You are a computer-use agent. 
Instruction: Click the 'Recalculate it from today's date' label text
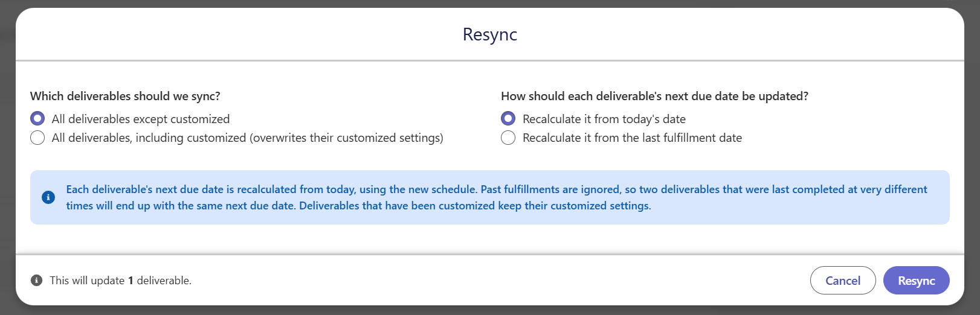tap(604, 119)
